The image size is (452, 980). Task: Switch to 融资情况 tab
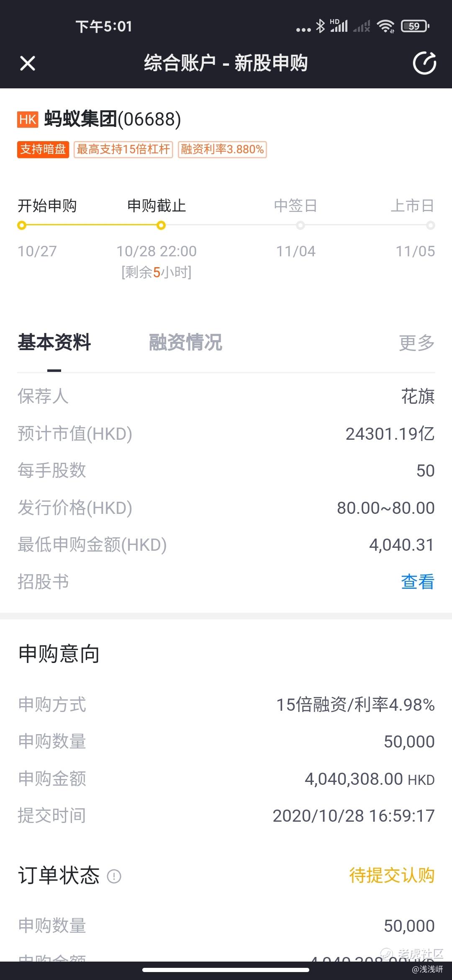pyautogui.click(x=185, y=342)
